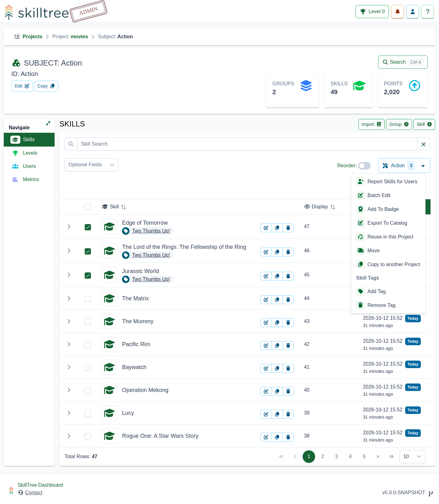This screenshot has height=504, width=439.
Task: Open the Optional Fields dropdown
Action: (x=92, y=165)
